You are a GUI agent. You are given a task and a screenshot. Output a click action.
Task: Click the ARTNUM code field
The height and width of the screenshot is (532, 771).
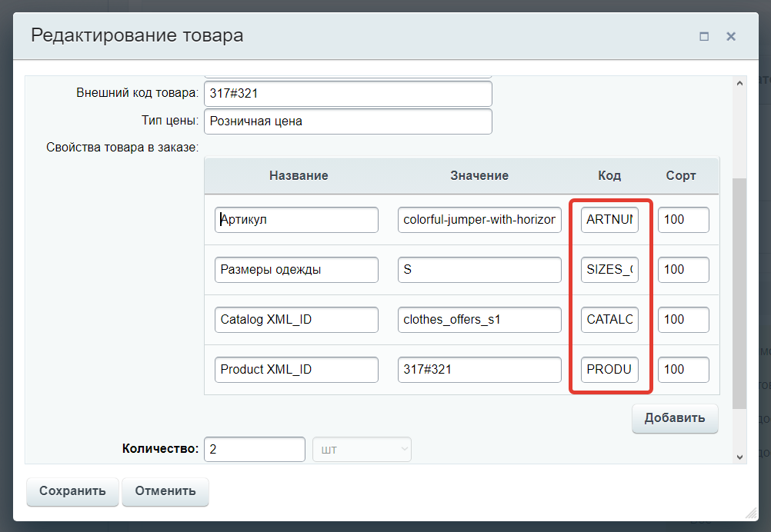click(609, 220)
